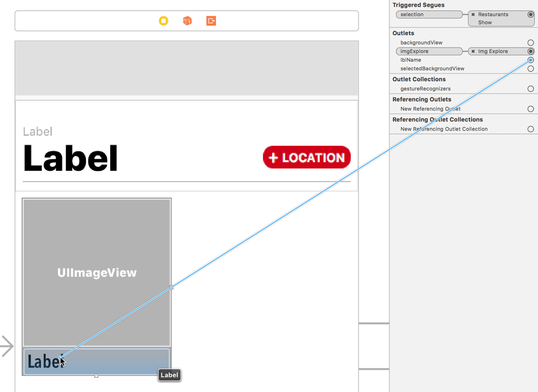The image size is (538, 392).
Task: Remove the Img Explore outlet connection
Action: click(473, 52)
